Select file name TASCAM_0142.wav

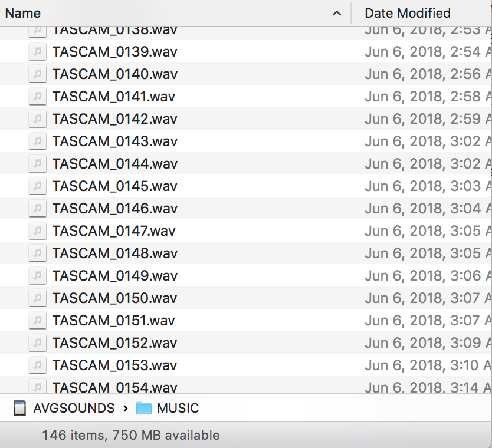click(115, 119)
